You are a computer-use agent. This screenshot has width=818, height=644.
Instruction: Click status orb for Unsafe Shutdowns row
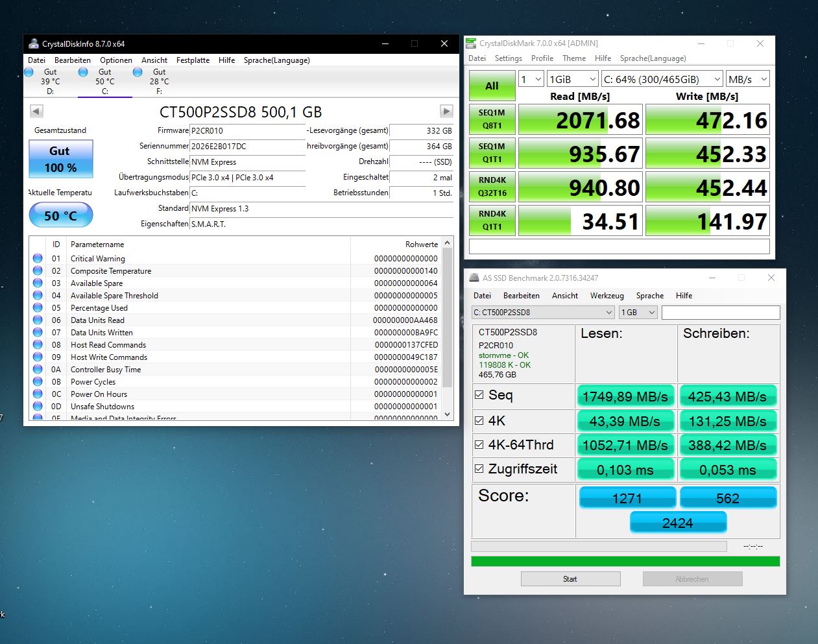click(x=38, y=406)
